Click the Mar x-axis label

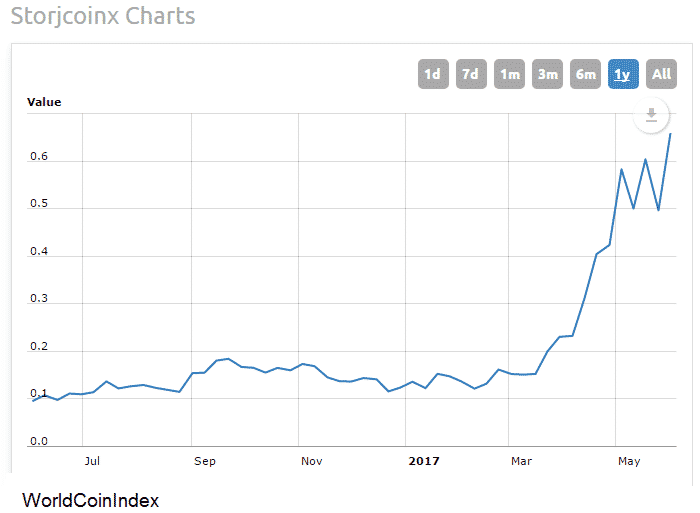pos(521,461)
